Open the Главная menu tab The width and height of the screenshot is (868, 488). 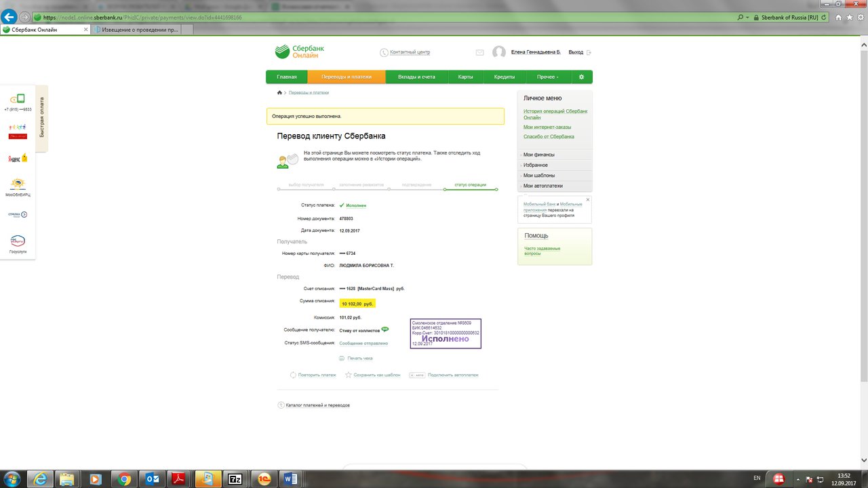pyautogui.click(x=287, y=77)
